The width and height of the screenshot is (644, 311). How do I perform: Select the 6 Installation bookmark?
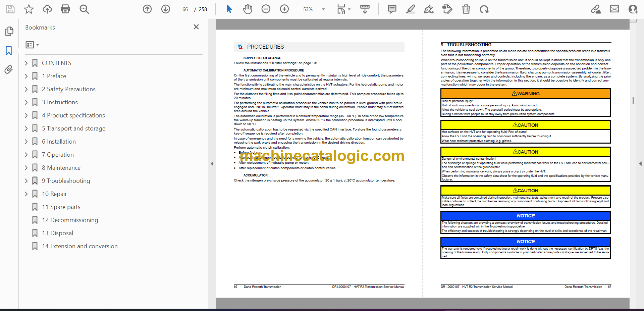(59, 142)
